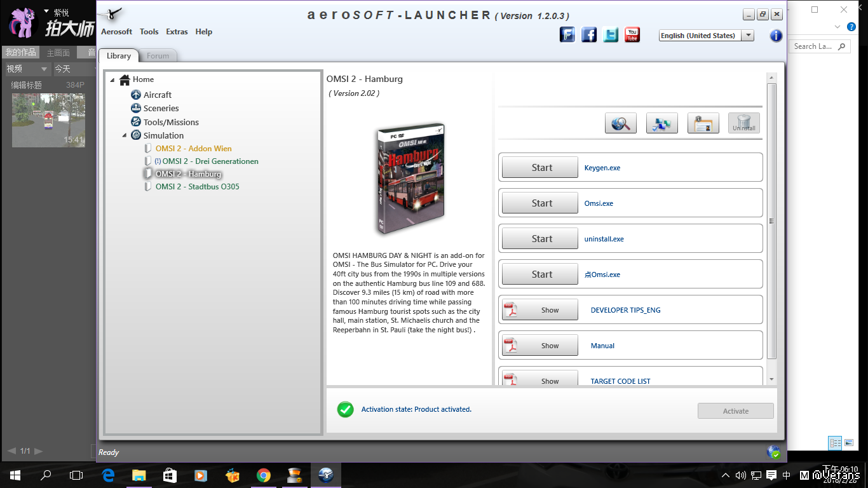Click the networked computers icon button
This screenshot has width=868, height=488.
(662, 123)
